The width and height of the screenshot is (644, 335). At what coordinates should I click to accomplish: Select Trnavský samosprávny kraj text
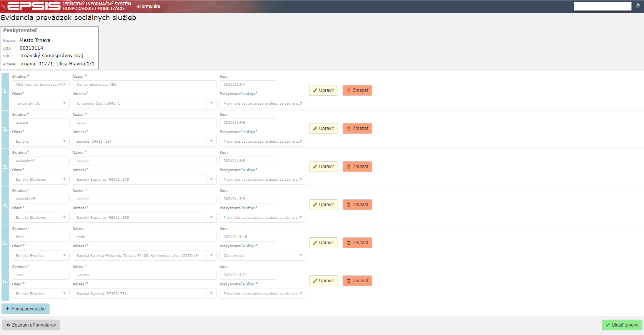[x=52, y=56]
